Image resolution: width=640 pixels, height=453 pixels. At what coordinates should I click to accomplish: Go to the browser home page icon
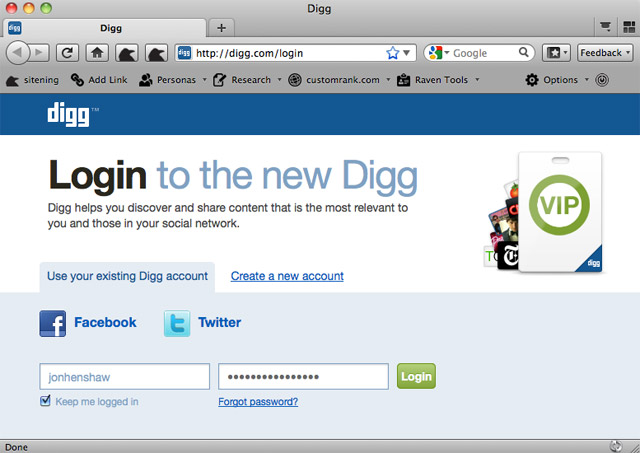(x=97, y=53)
